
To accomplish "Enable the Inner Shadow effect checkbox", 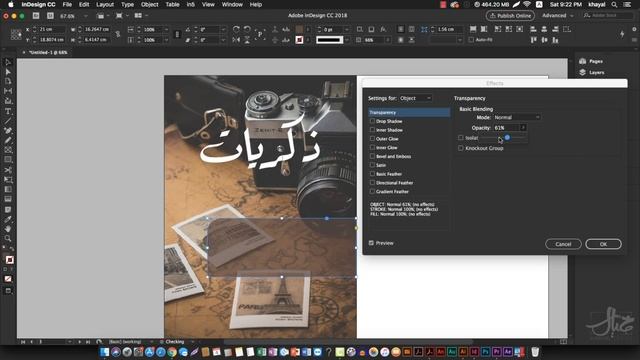I will (372, 130).
